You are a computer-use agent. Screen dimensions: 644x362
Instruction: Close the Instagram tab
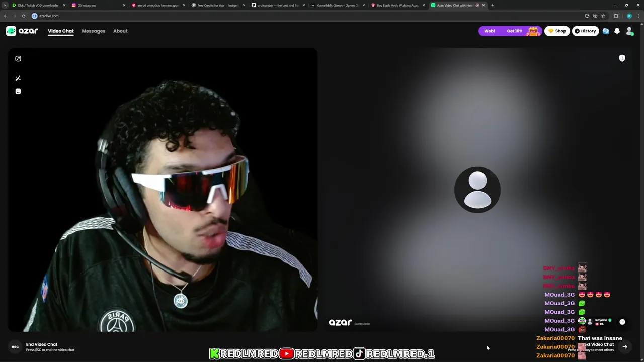click(124, 5)
